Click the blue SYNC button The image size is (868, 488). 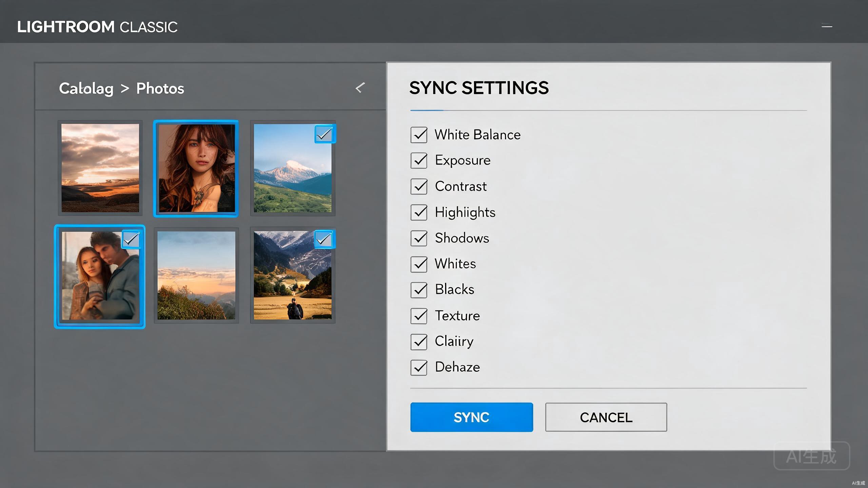coord(472,417)
